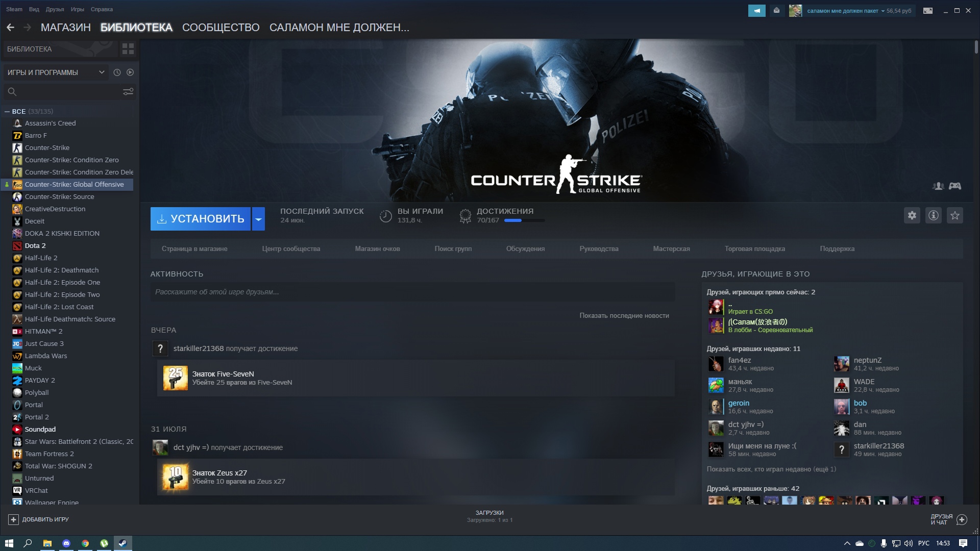Image resolution: width=980 pixels, height=551 pixels.
Task: Open Страница в магазине link
Action: [194, 249]
